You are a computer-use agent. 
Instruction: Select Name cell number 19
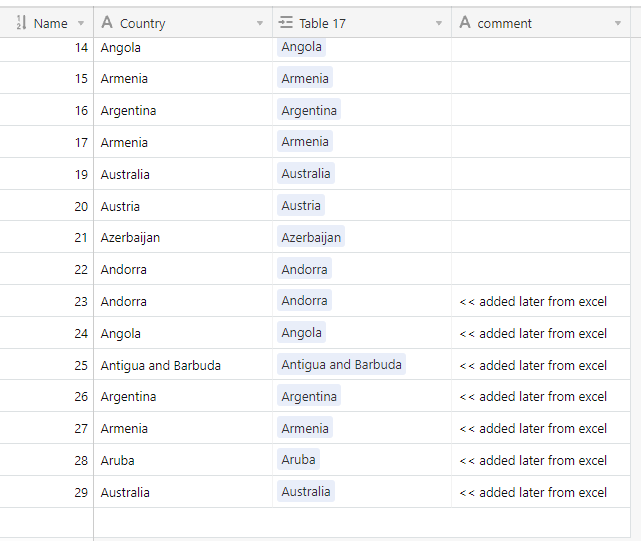47,173
